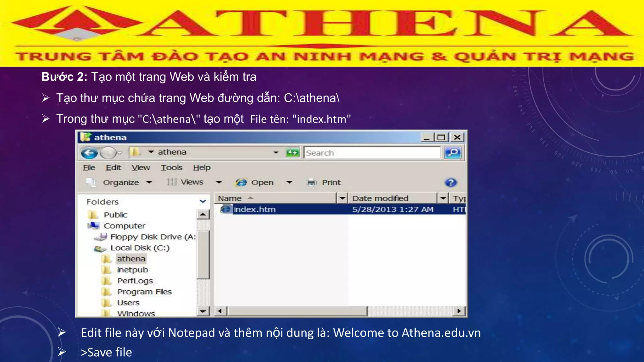Open the recent pages dropdown beside Forward
The height and width of the screenshot is (362, 644).
pos(119,153)
